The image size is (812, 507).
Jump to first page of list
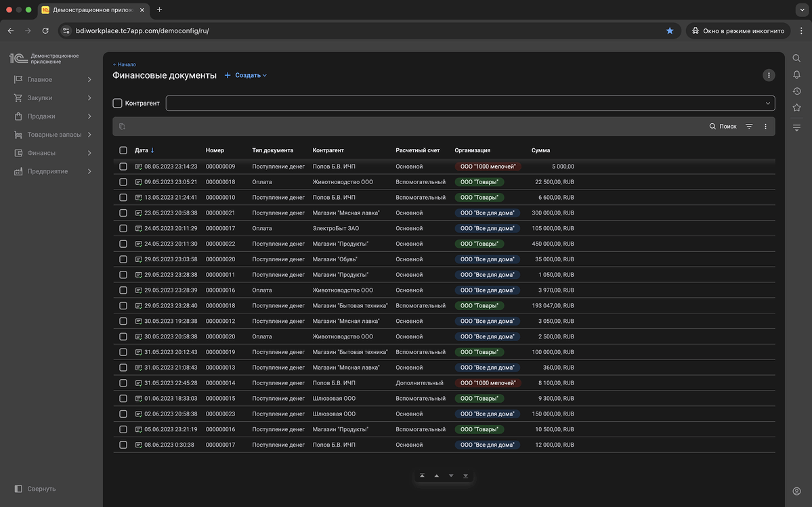point(422,475)
